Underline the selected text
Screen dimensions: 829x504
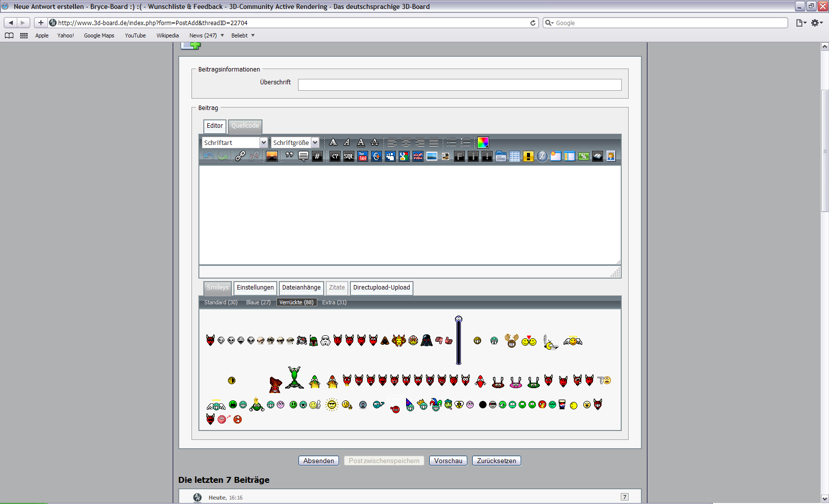[x=361, y=143]
